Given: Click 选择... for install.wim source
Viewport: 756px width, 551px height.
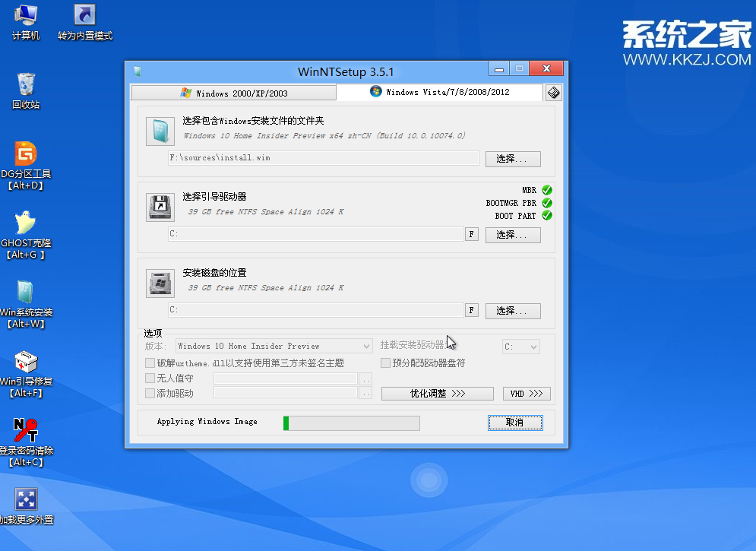Looking at the screenshot, I should [513, 159].
